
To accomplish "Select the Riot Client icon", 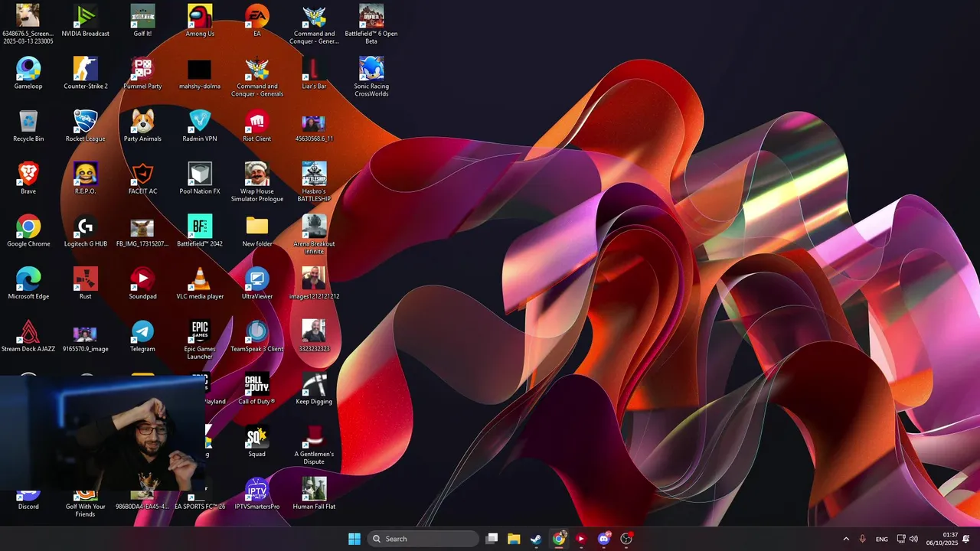I will (257, 126).
